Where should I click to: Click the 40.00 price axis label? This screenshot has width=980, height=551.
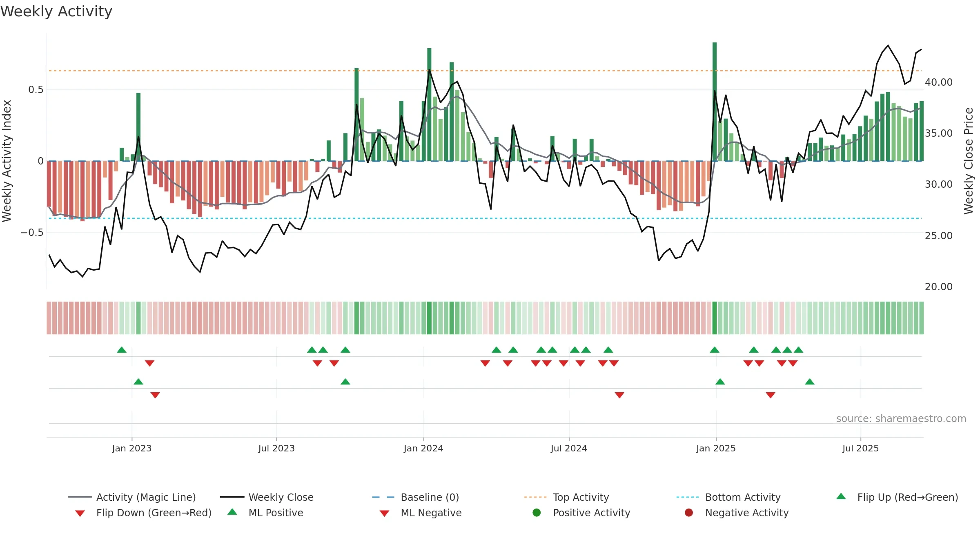(939, 82)
